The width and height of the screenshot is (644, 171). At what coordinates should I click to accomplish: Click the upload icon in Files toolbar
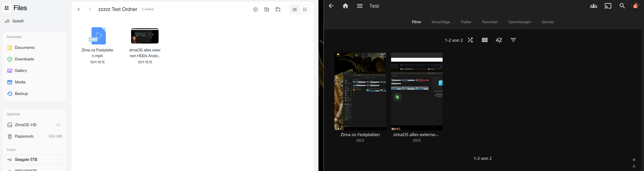click(255, 10)
